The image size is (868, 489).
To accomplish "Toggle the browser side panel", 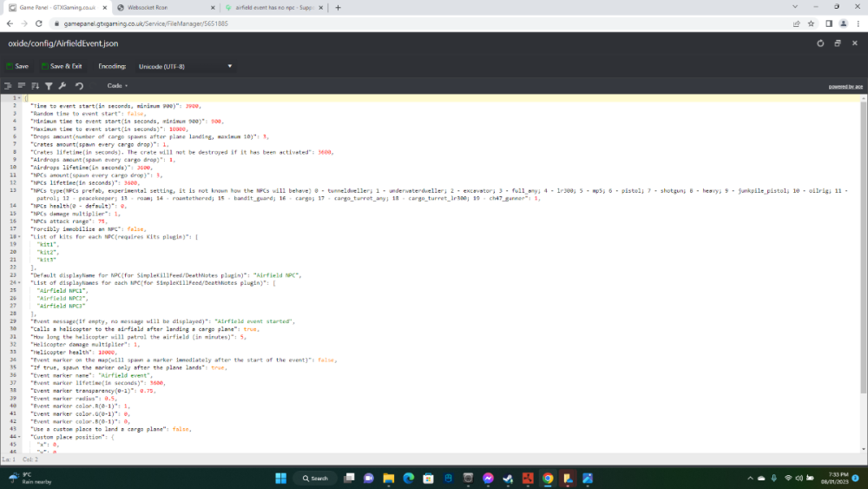I will coord(829,23).
